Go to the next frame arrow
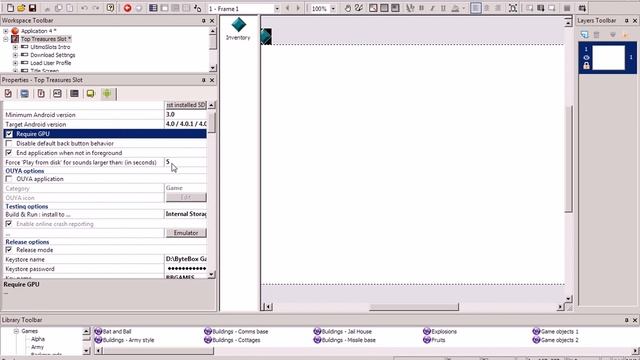640x360 pixels. 298,8
